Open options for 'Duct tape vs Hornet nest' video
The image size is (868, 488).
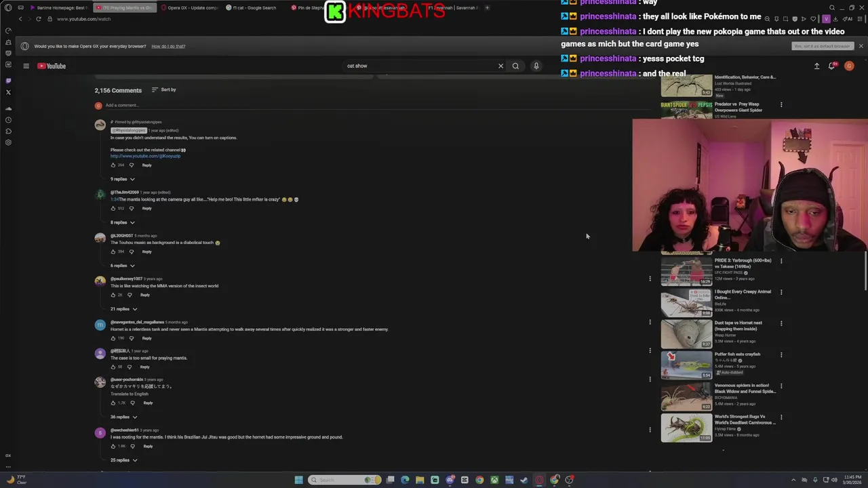[781, 323]
